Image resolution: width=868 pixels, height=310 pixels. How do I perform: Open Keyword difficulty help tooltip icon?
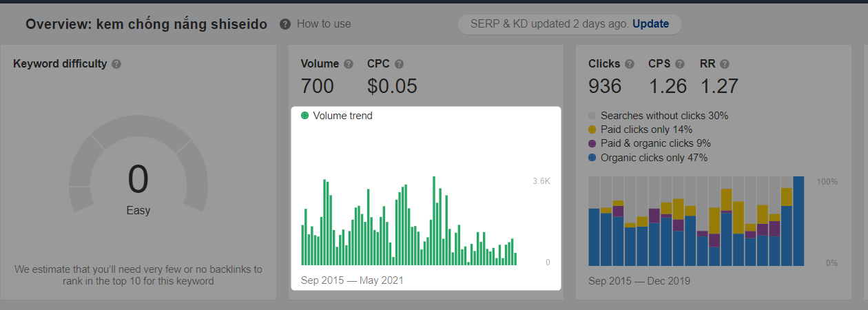click(116, 64)
